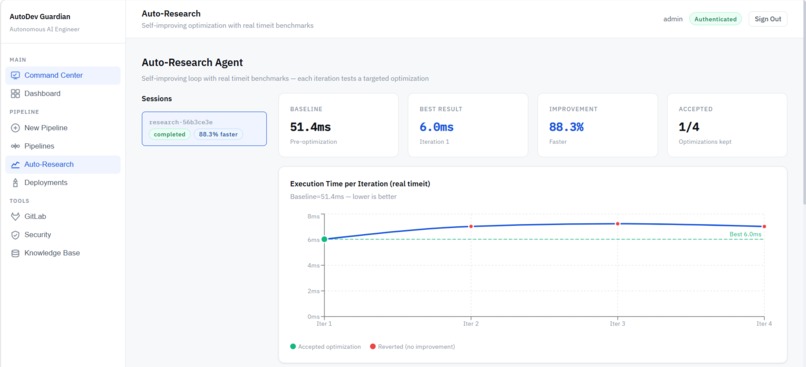Open the Command Center menu item
The height and width of the screenshot is (367, 806).
[x=63, y=75]
